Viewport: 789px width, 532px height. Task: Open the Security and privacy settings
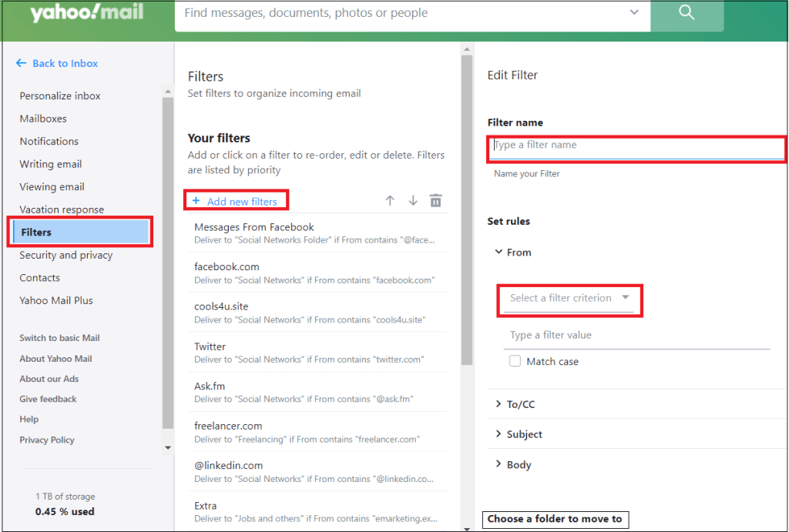[66, 255]
